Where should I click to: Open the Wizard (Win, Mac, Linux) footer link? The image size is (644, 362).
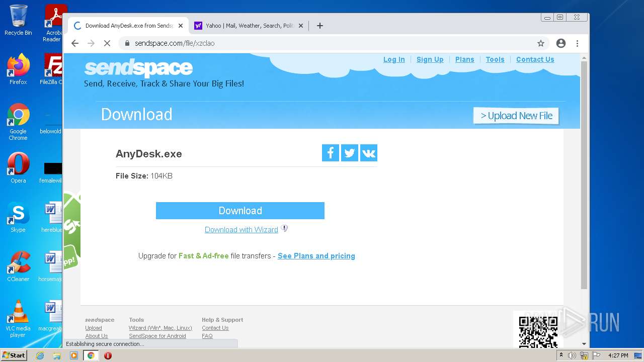[160, 328]
